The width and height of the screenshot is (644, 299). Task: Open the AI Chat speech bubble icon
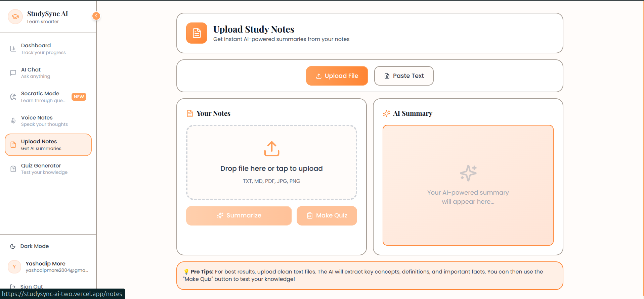tap(13, 73)
